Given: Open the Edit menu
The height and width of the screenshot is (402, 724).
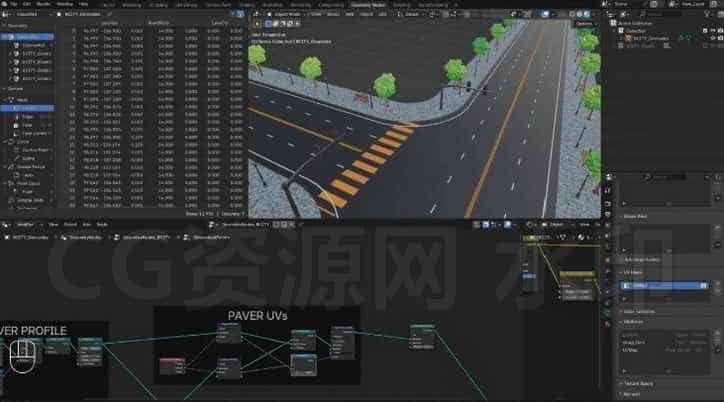Looking at the screenshot, I should 27,4.
